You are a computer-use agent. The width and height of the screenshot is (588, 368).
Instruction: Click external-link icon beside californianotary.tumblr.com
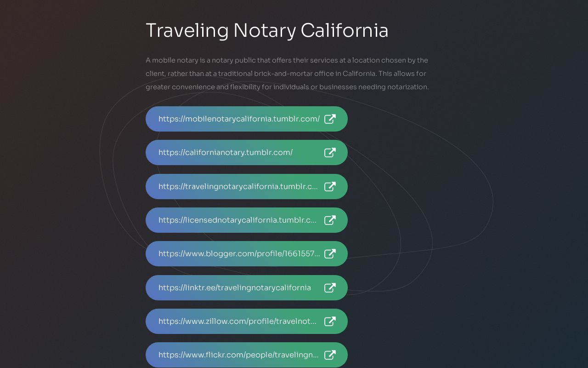[x=330, y=153]
